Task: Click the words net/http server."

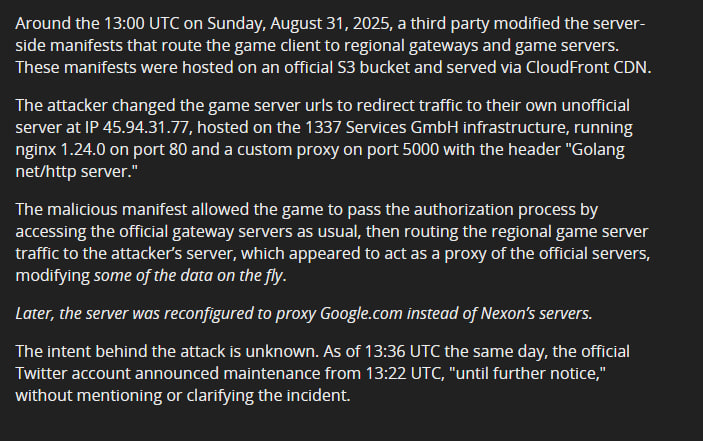Action: tap(77, 171)
